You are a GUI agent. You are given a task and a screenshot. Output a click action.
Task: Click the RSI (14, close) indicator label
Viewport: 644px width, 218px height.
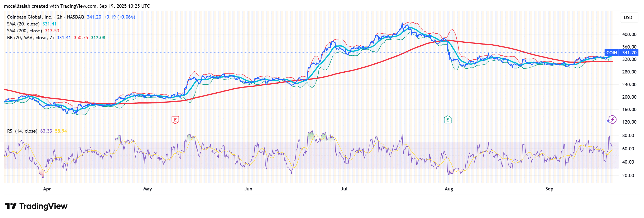pos(22,131)
